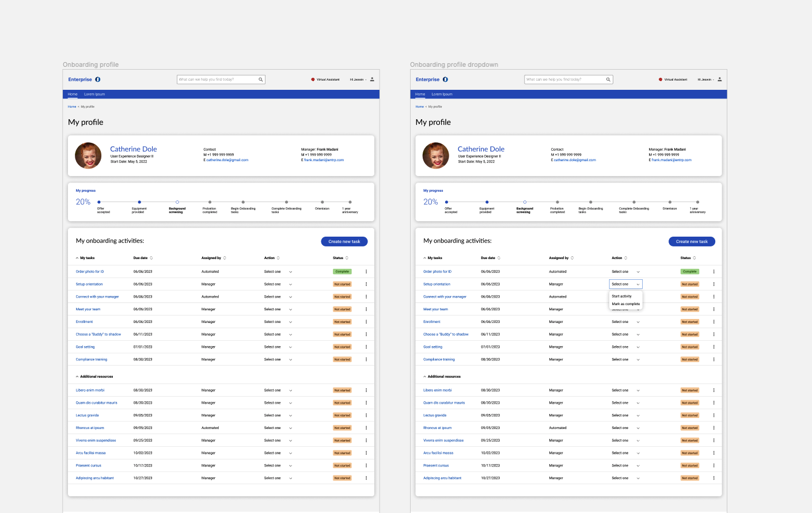This screenshot has height=513, width=812.
Task: Collapse Additional resources section in left frame
Action: 77,377
